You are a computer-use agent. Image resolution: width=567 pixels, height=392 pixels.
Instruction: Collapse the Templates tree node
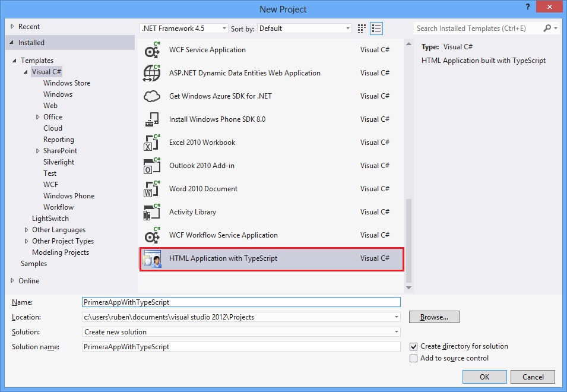(x=14, y=61)
